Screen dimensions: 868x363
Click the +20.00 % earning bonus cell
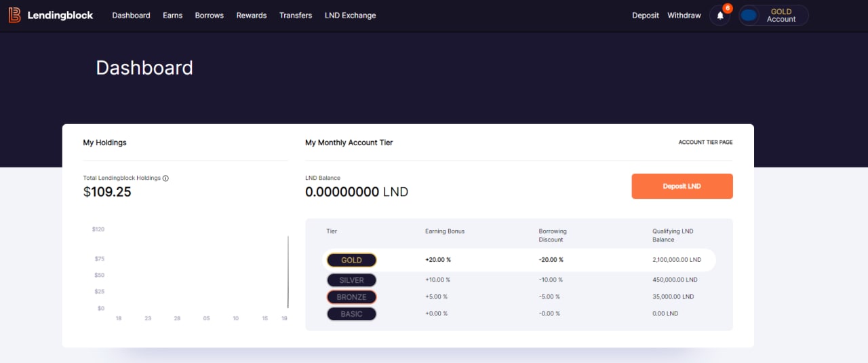438,260
